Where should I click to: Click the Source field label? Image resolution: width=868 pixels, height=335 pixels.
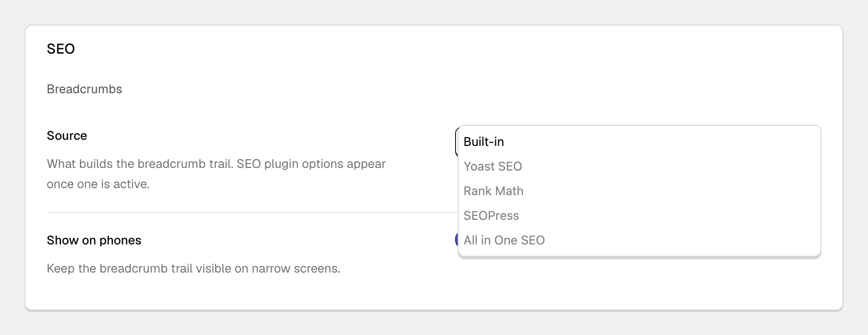[x=67, y=135]
